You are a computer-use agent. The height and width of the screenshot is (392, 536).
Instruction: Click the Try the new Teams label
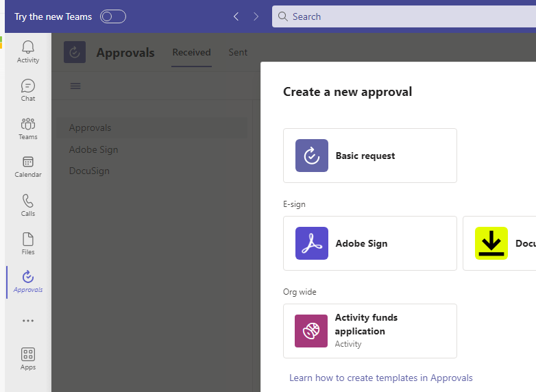pos(53,16)
